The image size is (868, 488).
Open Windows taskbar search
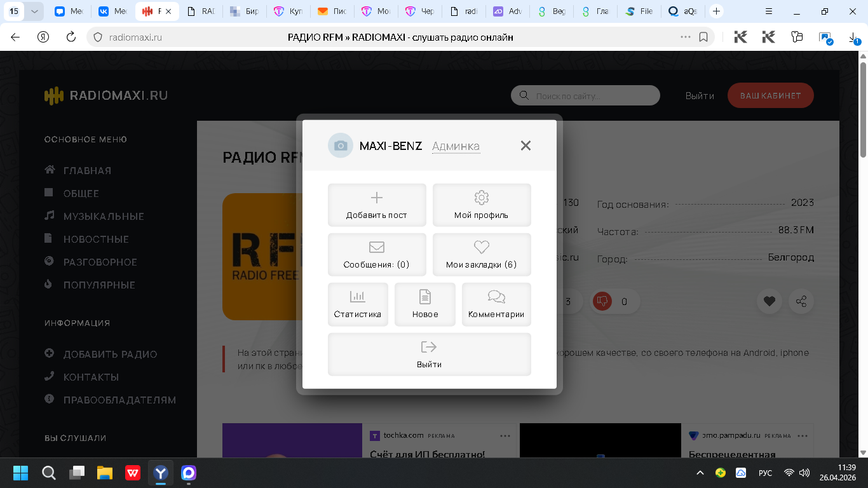pyautogui.click(x=49, y=473)
